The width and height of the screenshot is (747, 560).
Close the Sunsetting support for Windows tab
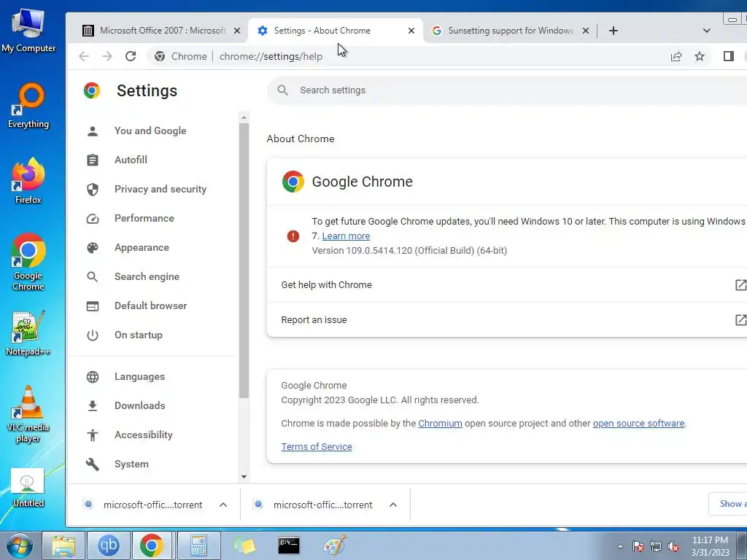click(586, 31)
